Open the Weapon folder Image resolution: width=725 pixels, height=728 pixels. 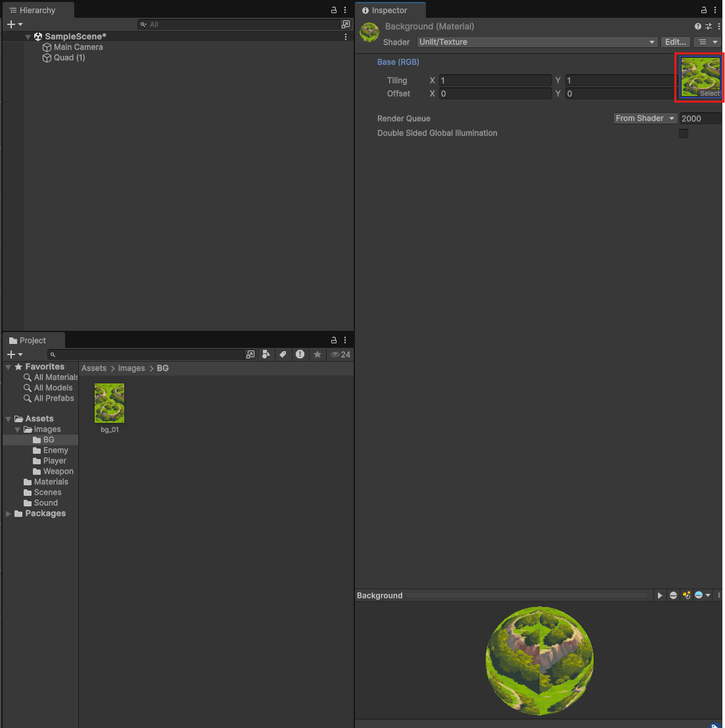pyautogui.click(x=53, y=472)
